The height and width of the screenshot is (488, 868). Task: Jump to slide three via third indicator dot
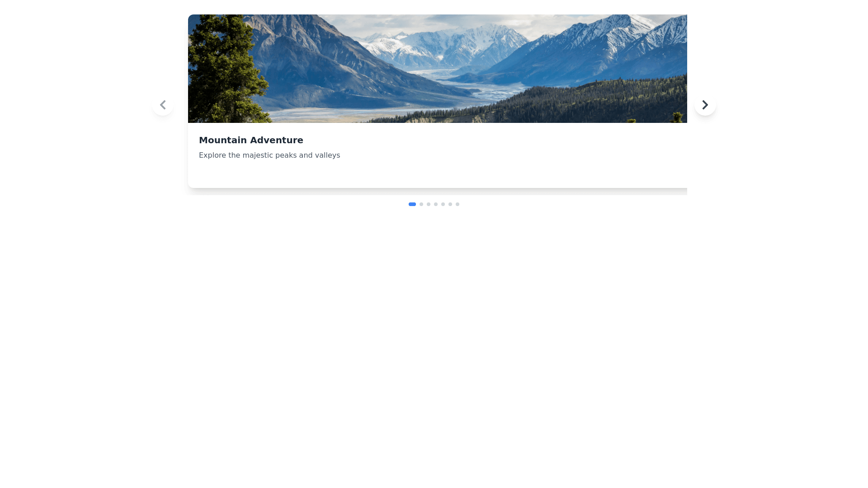pyautogui.click(x=429, y=204)
